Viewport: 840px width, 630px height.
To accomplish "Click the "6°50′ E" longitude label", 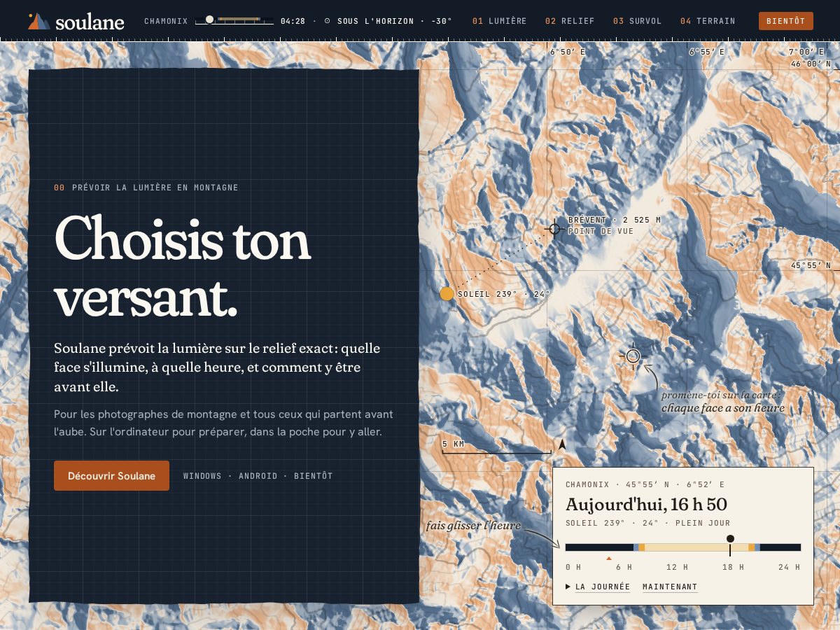I will (567, 52).
